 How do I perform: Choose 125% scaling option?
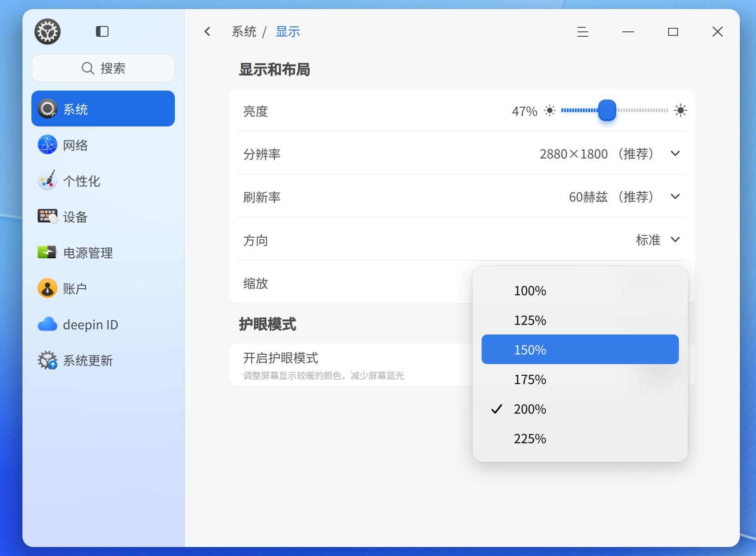(580, 320)
